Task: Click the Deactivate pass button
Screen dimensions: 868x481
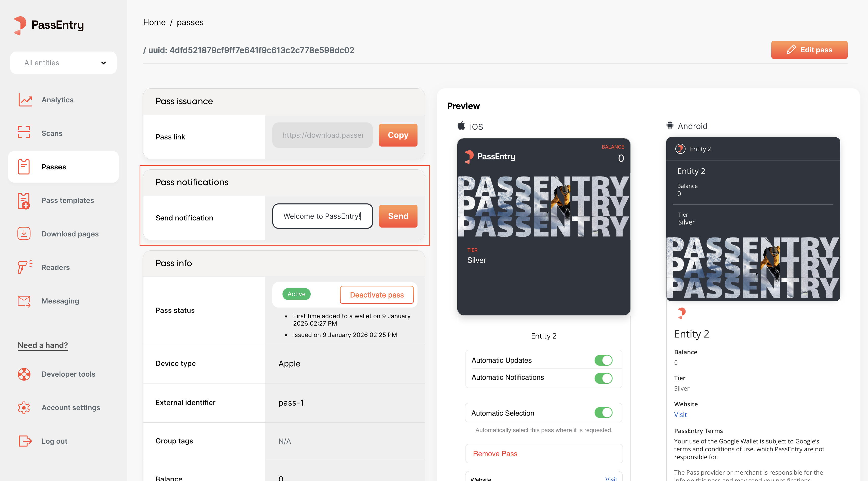Action: click(x=376, y=295)
